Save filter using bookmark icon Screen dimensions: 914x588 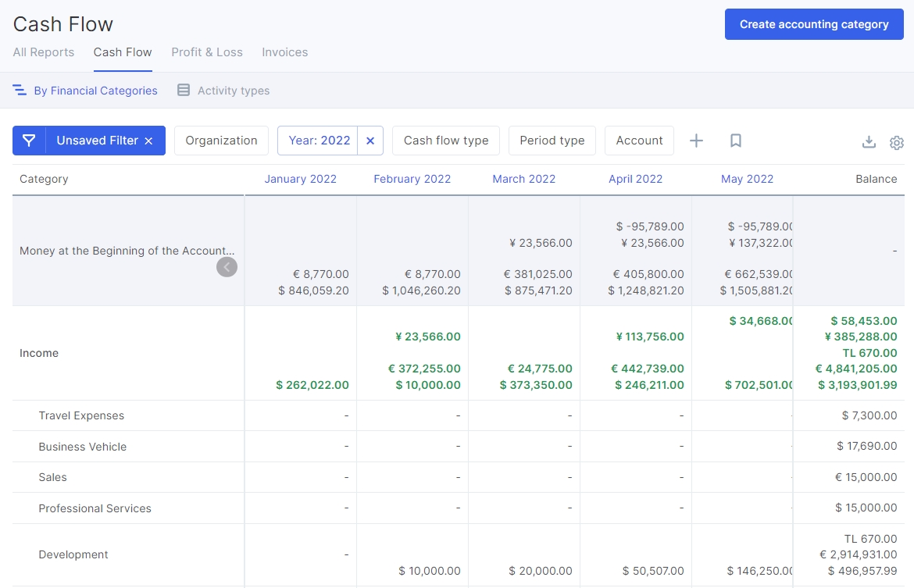pyautogui.click(x=735, y=141)
